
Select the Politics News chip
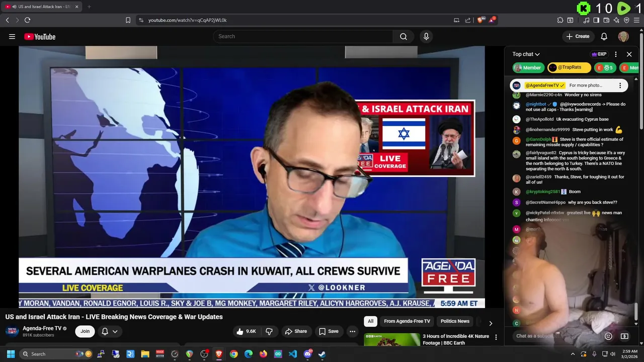click(455, 321)
